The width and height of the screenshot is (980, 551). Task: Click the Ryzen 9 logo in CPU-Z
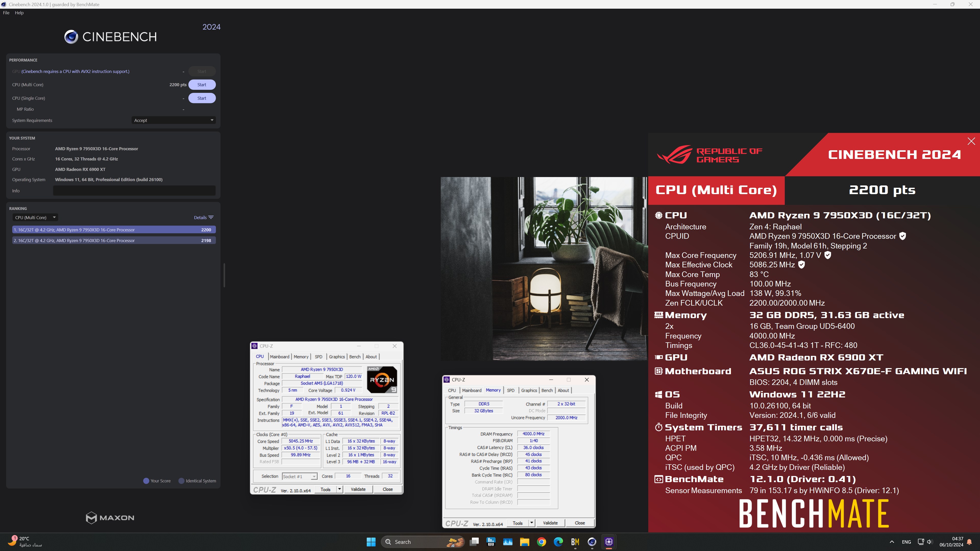coord(382,380)
